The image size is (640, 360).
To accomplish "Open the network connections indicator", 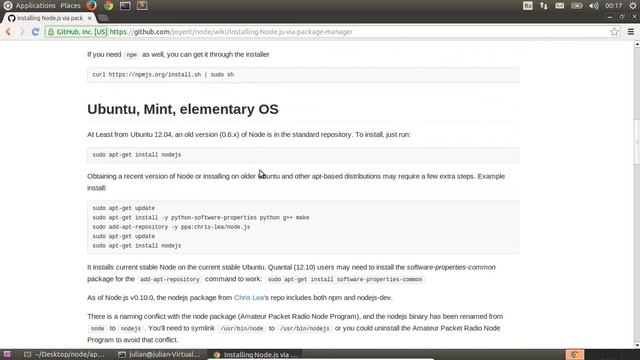I will [544, 6].
